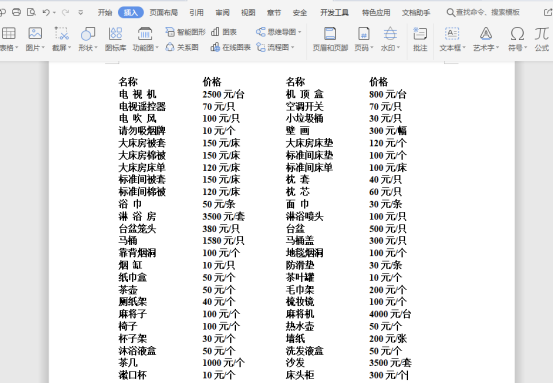Open the 在线图表 online chart tool
The height and width of the screenshot is (383, 553).
coord(230,47)
